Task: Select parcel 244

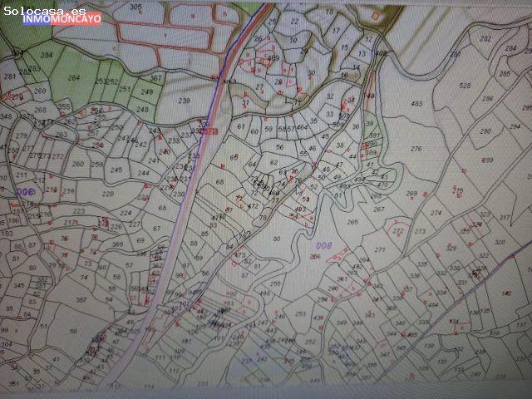Action: click(144, 173)
